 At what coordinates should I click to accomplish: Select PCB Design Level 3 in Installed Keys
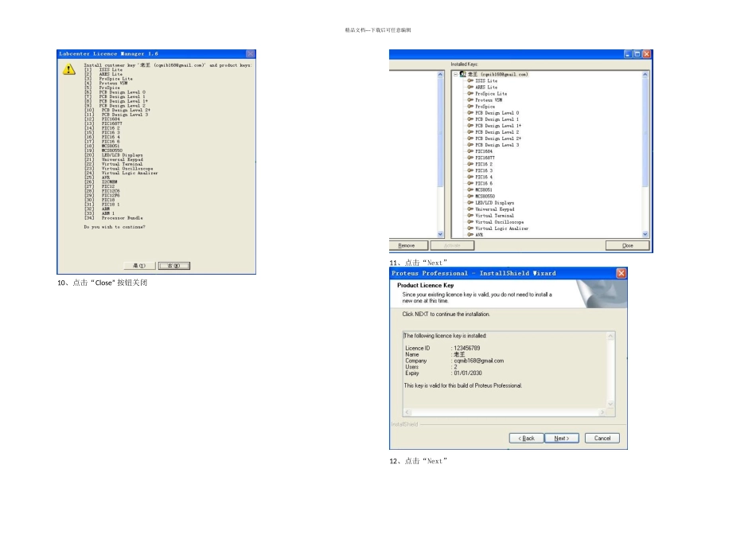coord(497,145)
